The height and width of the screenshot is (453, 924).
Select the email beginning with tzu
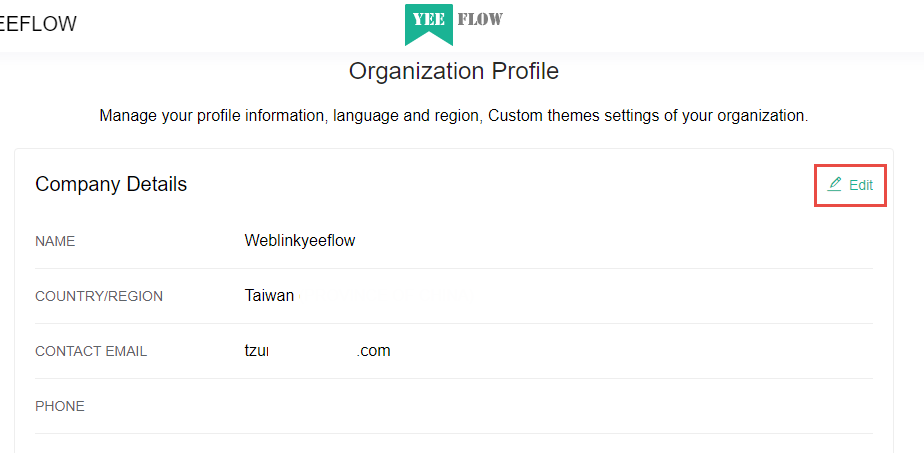click(x=318, y=351)
